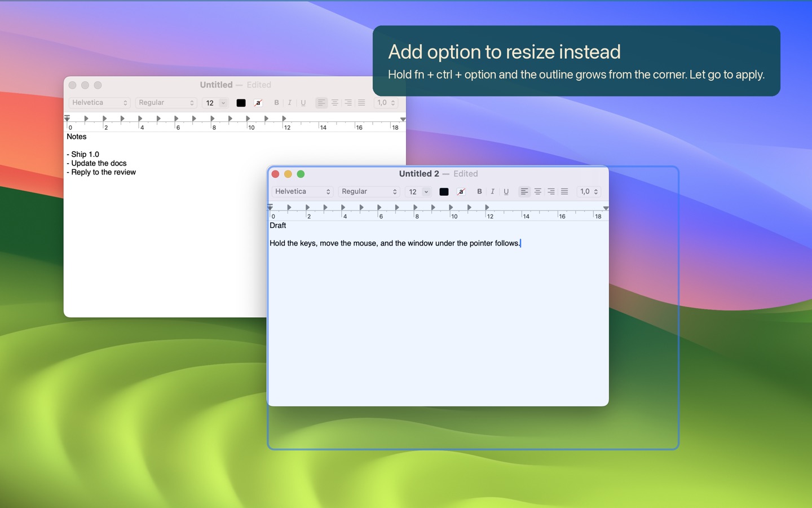Justify text in back Untitled window
Screen dimensions: 812x508
tap(361, 103)
